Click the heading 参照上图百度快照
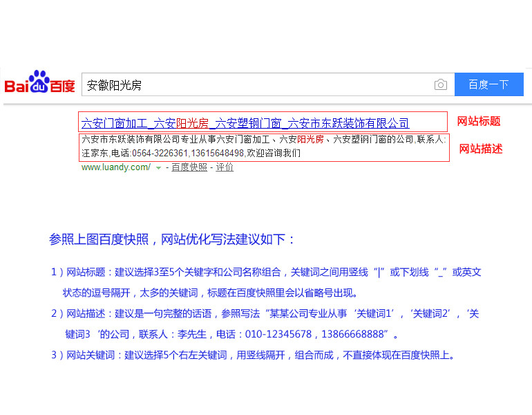 (171, 239)
